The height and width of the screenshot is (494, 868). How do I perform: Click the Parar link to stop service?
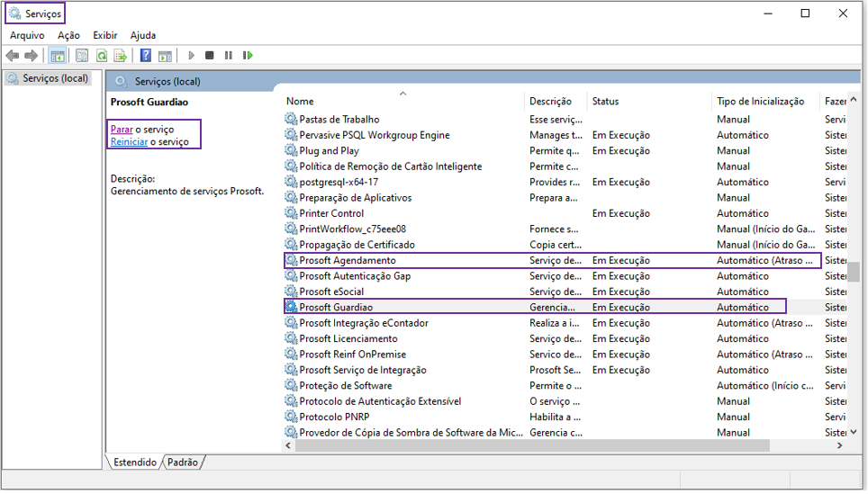pyautogui.click(x=122, y=130)
